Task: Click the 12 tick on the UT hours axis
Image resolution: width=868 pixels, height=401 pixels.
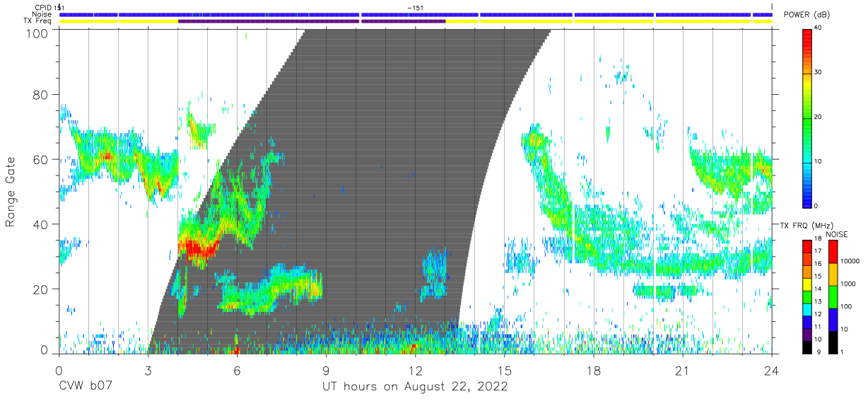Action: tap(416, 369)
